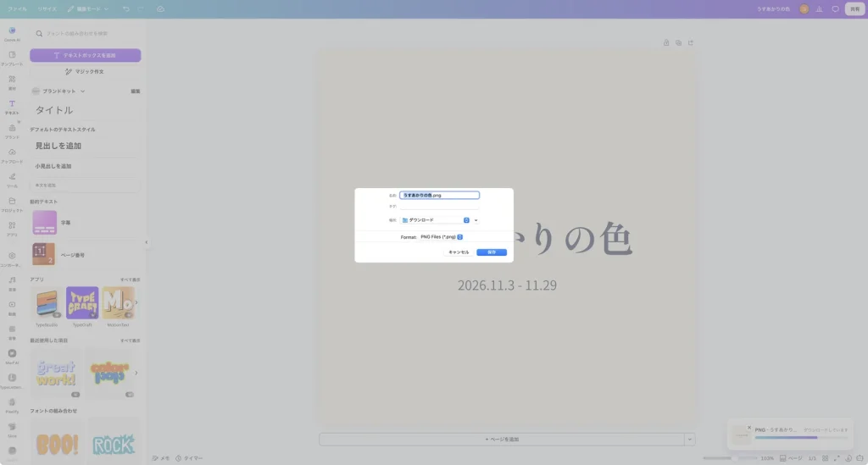
Task: Open the PNG Files format dropdown
Action: coord(441,236)
